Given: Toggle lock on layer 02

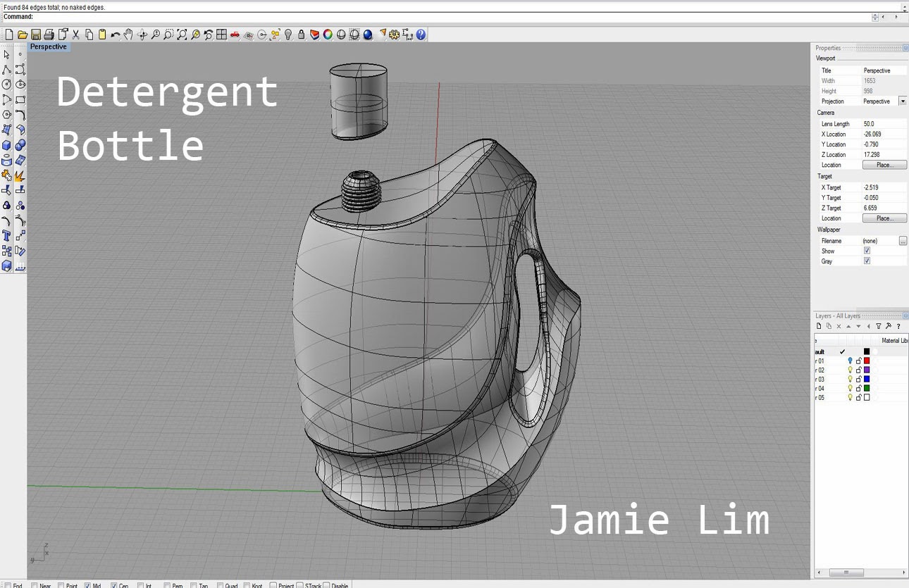Looking at the screenshot, I should [859, 370].
